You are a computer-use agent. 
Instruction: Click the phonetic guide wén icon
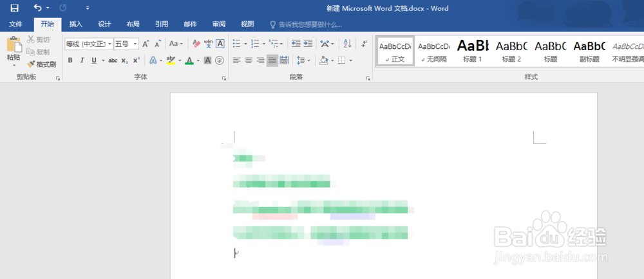click(x=208, y=44)
